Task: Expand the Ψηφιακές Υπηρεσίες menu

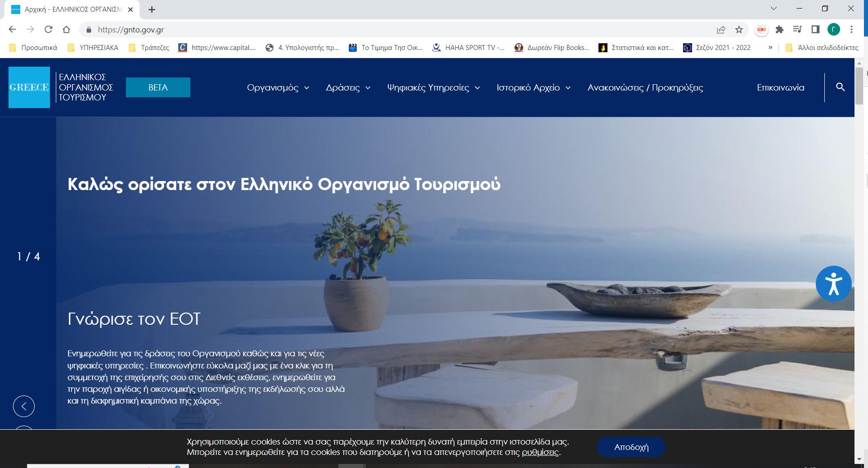Action: [433, 88]
